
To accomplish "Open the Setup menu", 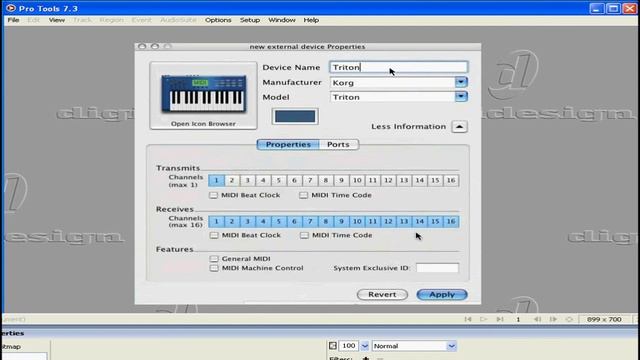I will (250, 20).
